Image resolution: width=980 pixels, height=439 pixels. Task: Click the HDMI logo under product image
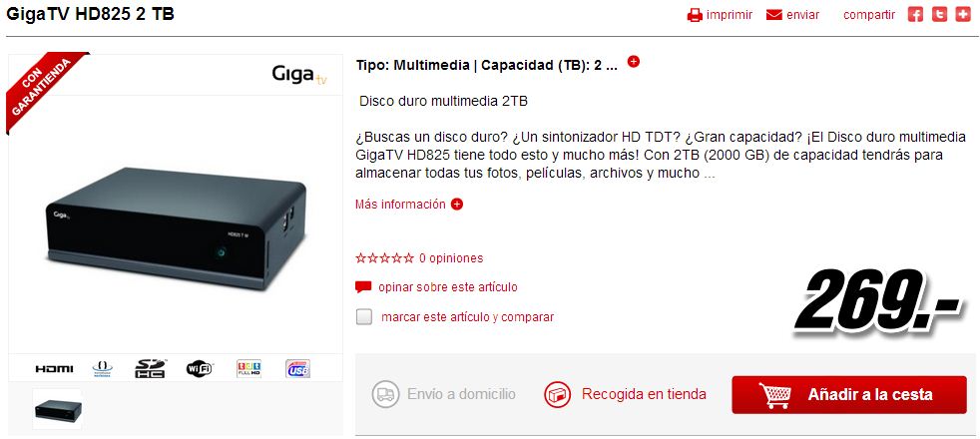coord(54,369)
